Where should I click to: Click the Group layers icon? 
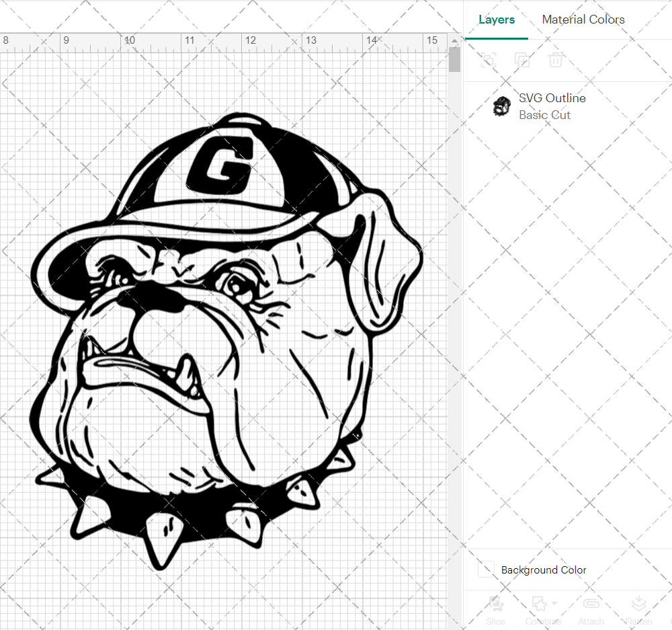488,60
